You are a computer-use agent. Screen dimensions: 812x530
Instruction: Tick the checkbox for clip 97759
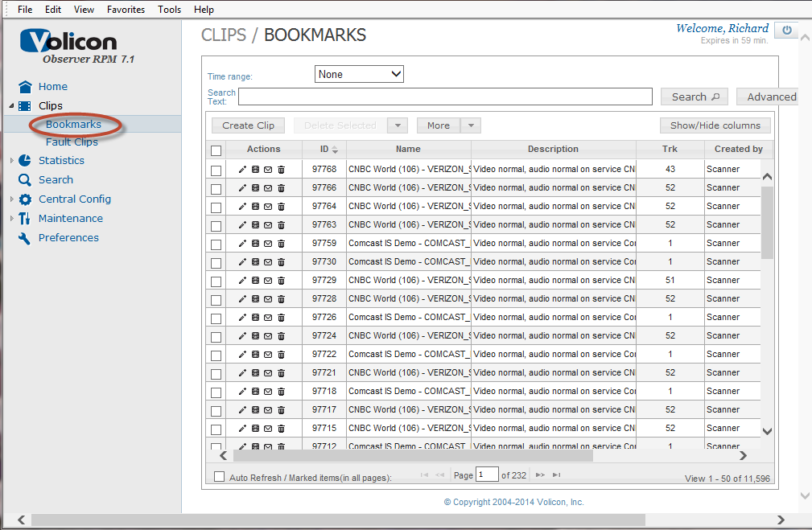(x=216, y=244)
